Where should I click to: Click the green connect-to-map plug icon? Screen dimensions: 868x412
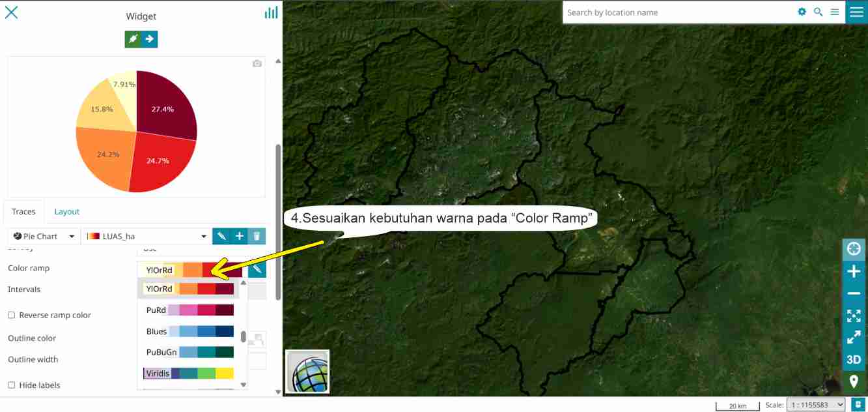pyautogui.click(x=133, y=39)
